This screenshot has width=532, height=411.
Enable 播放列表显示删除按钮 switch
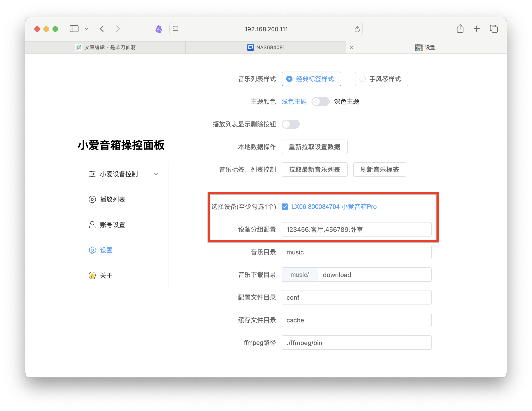(291, 124)
